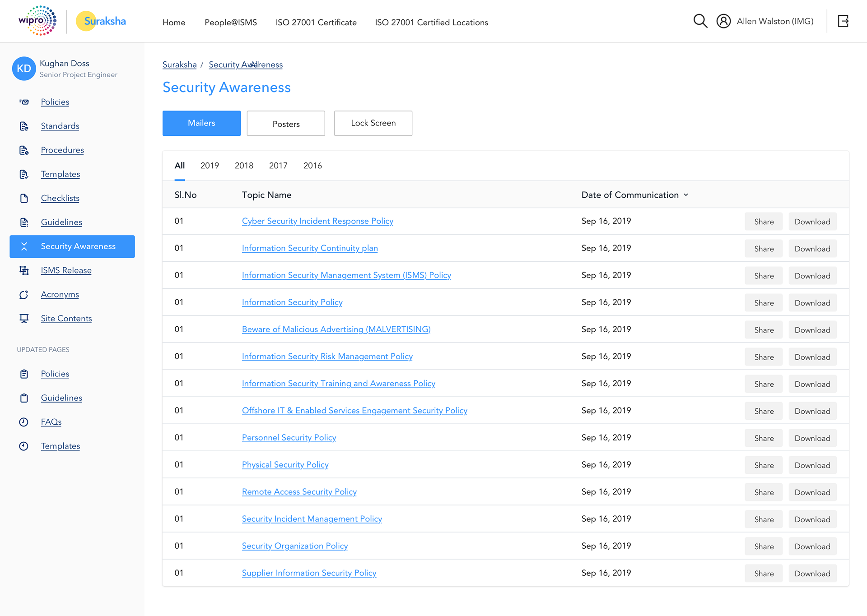Viewport: 867px width, 616px height.
Task: Click the Acronyms sidebar icon
Action: pos(24,295)
